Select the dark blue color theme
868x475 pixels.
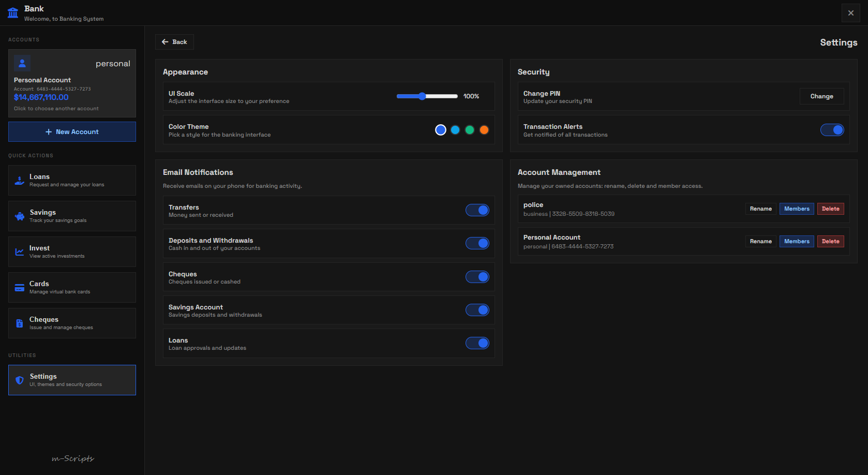pos(441,130)
